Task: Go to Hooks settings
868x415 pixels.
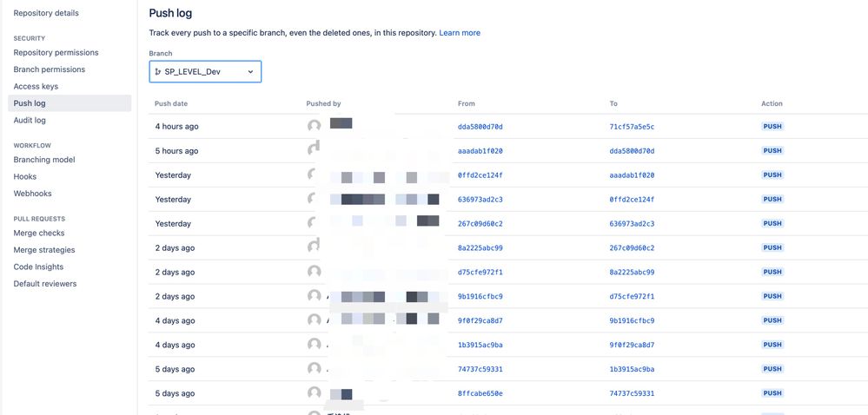Action: point(25,176)
